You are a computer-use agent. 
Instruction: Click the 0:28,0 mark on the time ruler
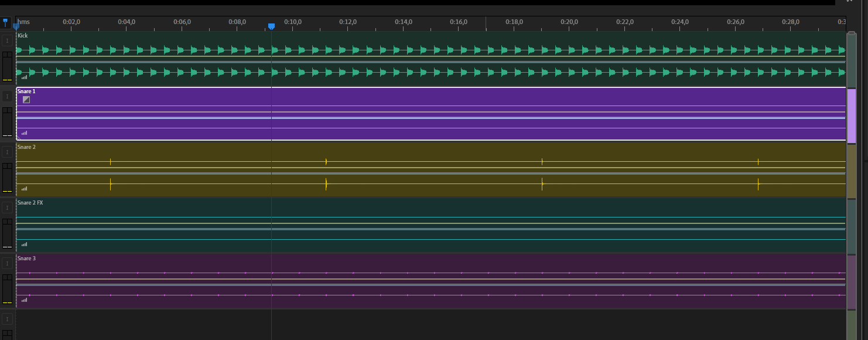(791, 22)
